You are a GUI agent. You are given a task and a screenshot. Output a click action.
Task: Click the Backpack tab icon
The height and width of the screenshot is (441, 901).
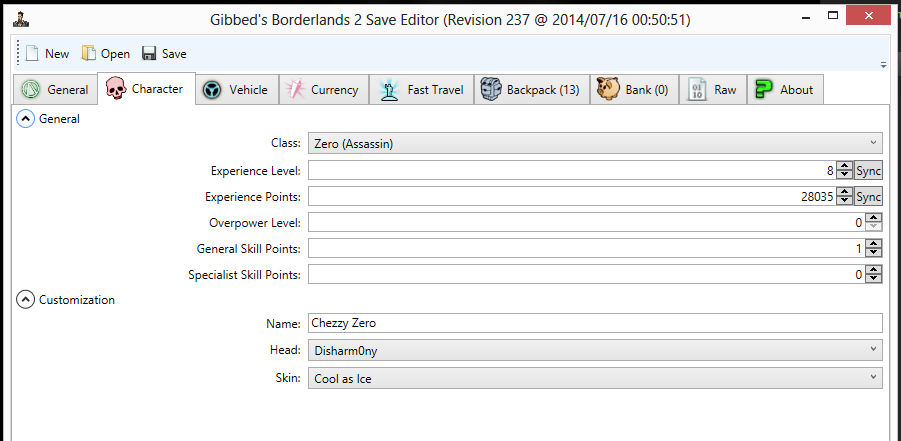tap(491, 90)
